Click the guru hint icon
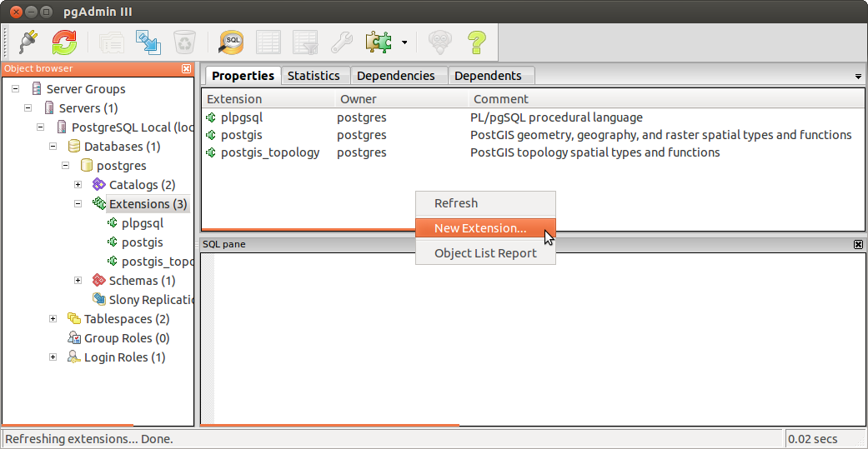The width and height of the screenshot is (868, 449). pyautogui.click(x=440, y=42)
